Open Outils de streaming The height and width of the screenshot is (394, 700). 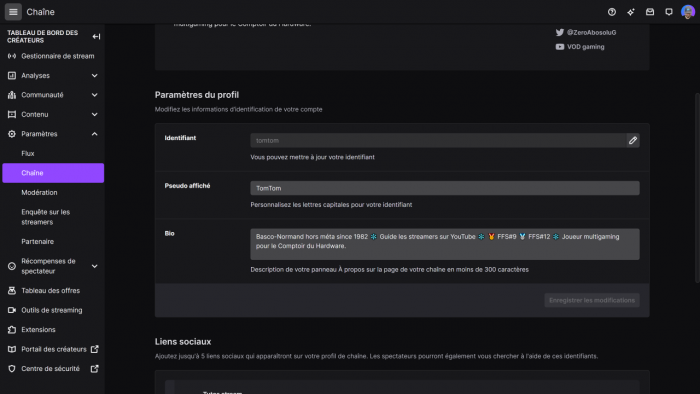(x=53, y=310)
